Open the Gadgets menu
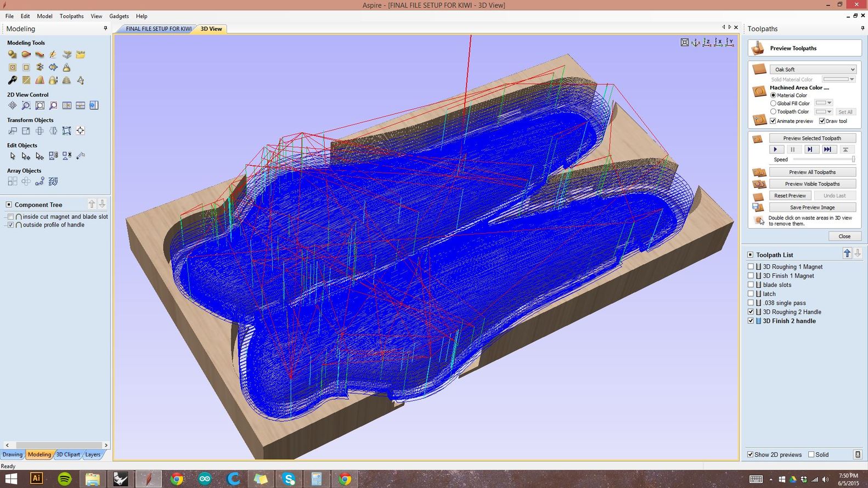 pyautogui.click(x=119, y=16)
